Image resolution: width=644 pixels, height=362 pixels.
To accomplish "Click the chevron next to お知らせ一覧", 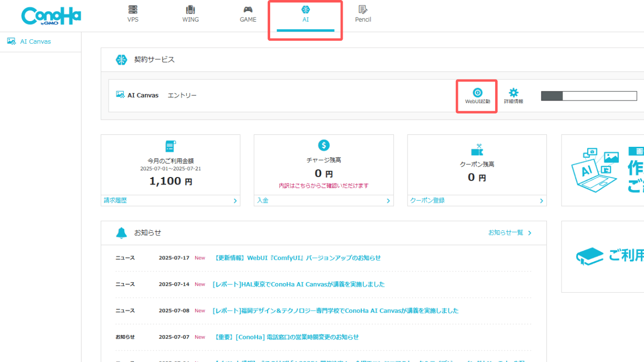I will (x=529, y=233).
